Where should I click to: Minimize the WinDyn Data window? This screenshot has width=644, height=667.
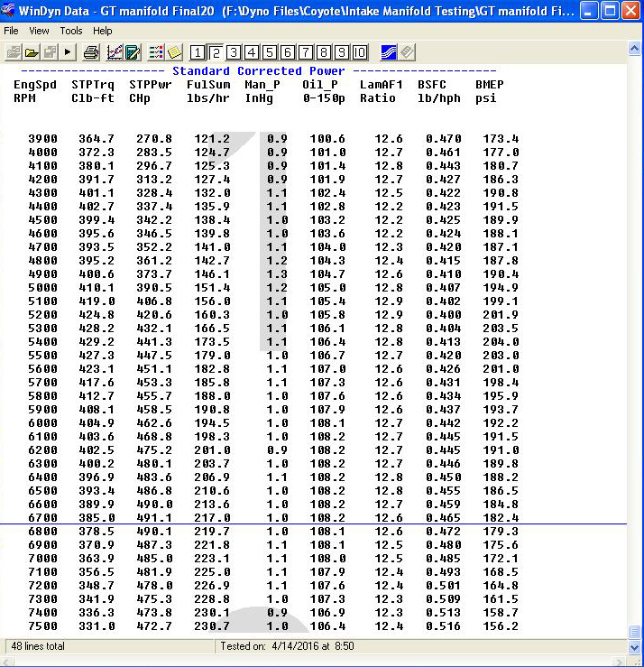(589, 10)
